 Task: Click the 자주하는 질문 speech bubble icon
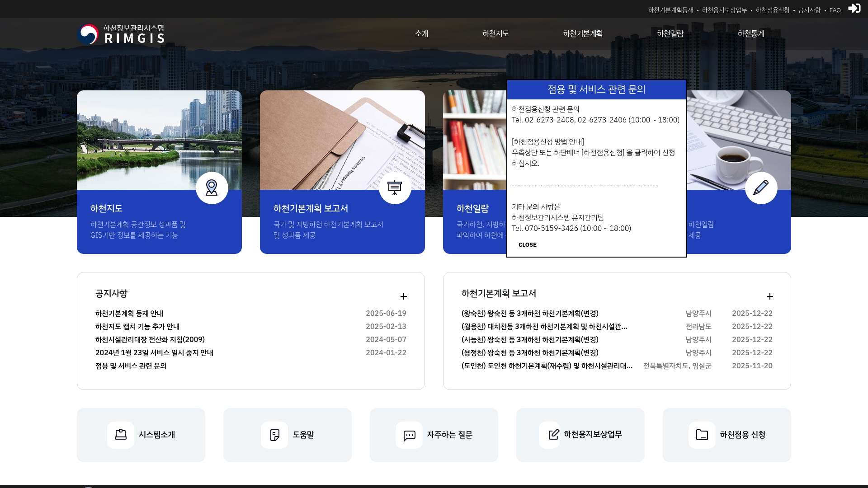(x=409, y=435)
